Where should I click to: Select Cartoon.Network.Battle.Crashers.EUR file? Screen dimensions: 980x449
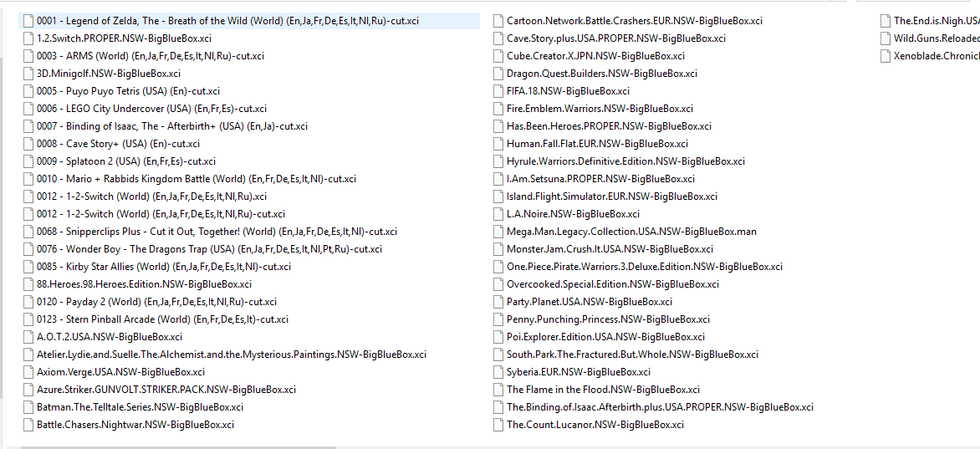635,21
